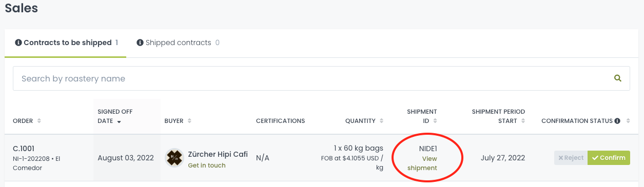Viewport: 644px width, 187px height.
Task: Click info icon beside Shipped contracts
Action: (x=140, y=43)
